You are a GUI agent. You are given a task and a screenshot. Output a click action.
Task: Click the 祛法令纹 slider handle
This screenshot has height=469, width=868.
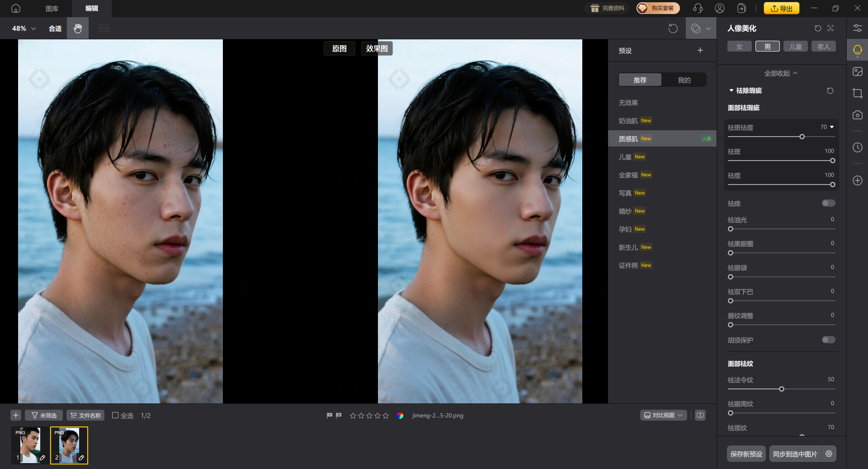tap(781, 389)
